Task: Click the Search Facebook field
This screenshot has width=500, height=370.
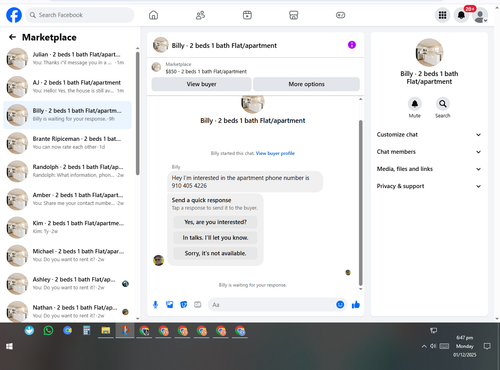Action: pyautogui.click(x=80, y=15)
